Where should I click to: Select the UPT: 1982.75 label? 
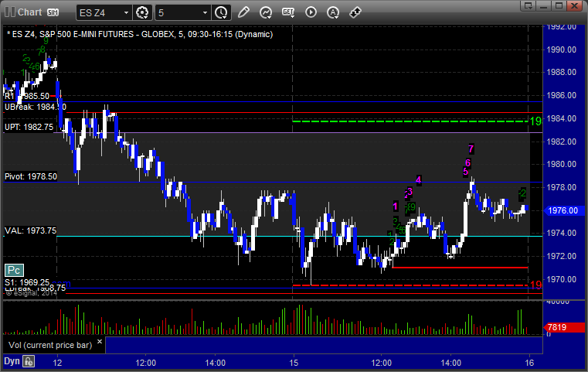tap(29, 127)
